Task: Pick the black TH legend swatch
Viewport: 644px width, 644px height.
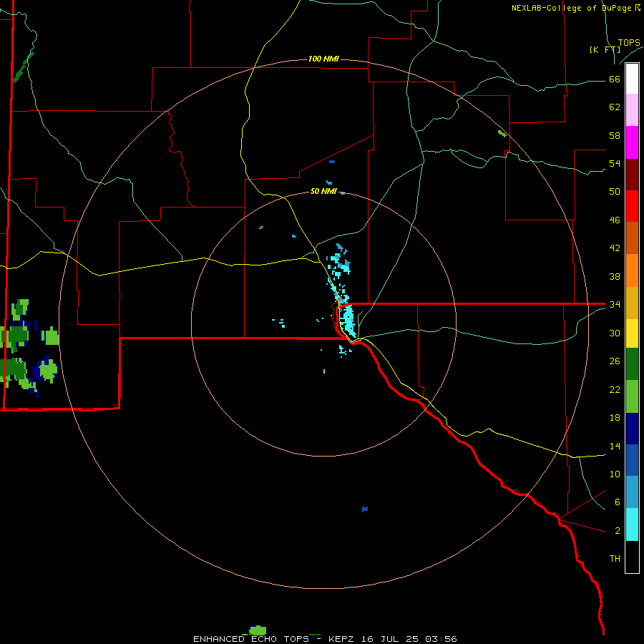Action: (x=632, y=557)
